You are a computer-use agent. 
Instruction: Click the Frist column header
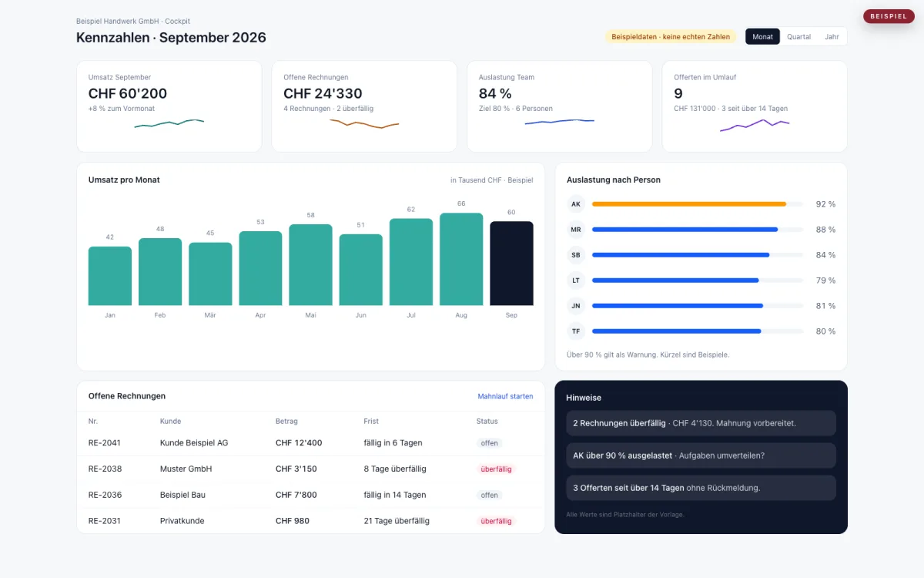[371, 422]
